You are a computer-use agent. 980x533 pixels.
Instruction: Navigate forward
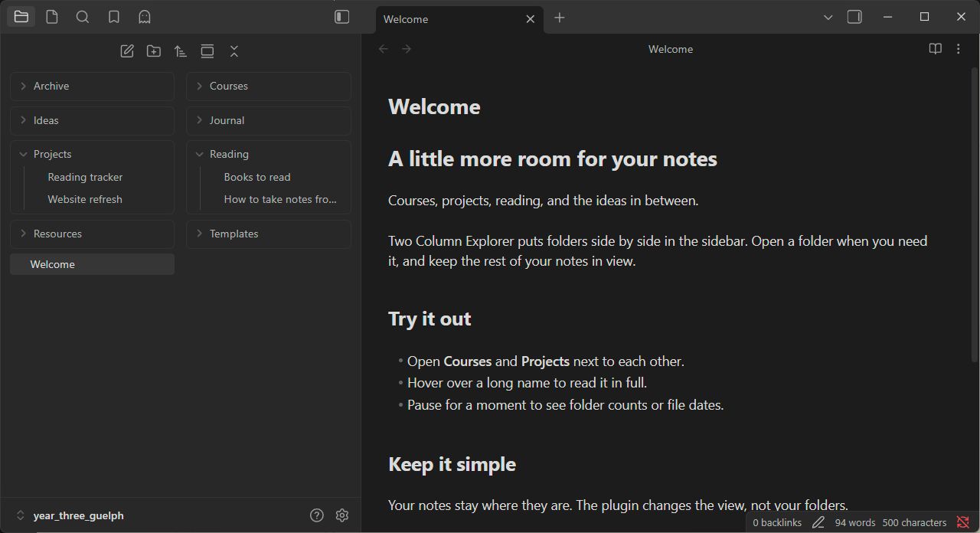pyautogui.click(x=407, y=49)
